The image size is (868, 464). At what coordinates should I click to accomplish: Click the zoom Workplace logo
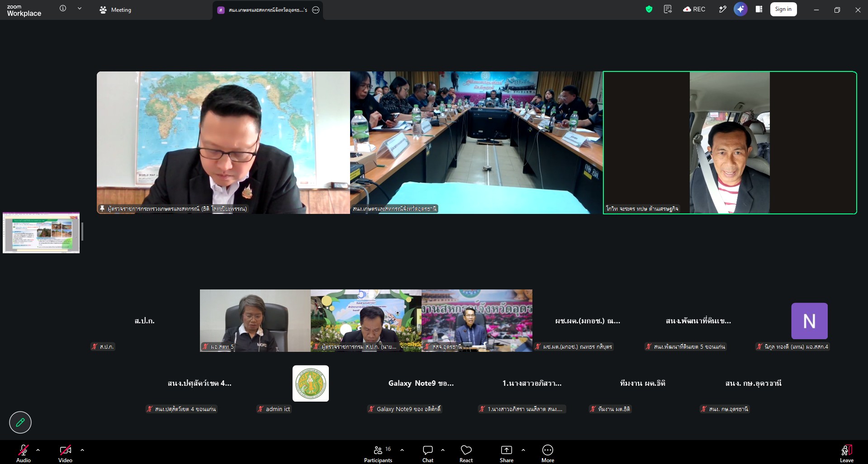coord(24,10)
